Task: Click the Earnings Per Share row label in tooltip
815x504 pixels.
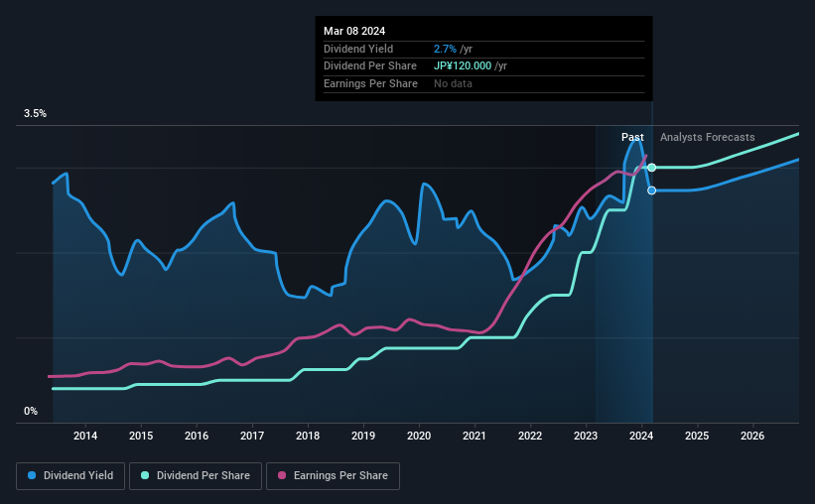Action: coord(370,83)
